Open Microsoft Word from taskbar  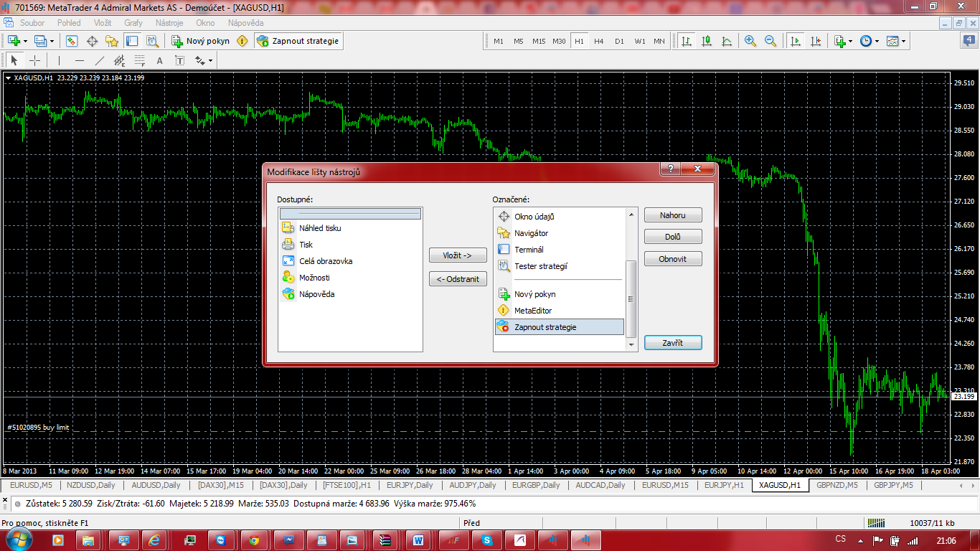click(x=419, y=539)
